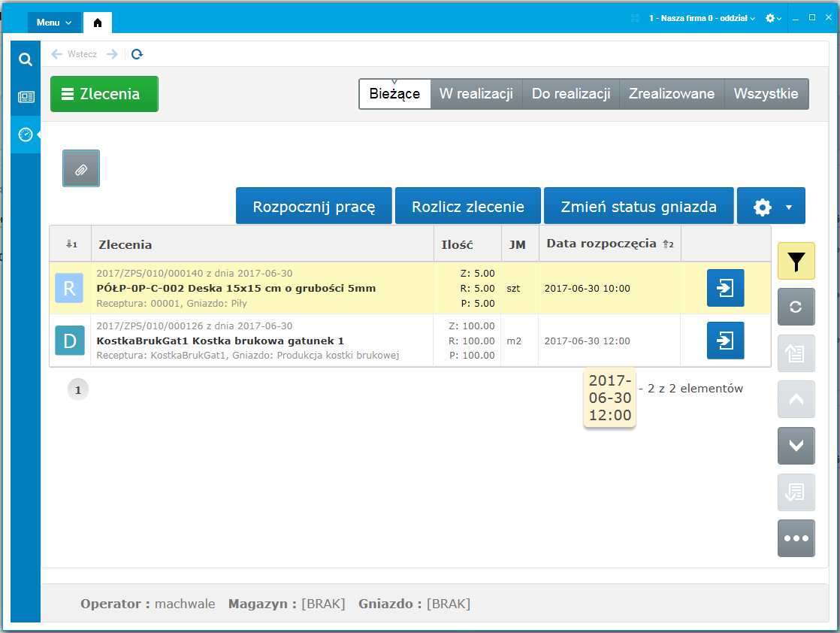Viewport: 840px width, 633px height.
Task: Open the search icon in left sidebar
Action: tap(26, 59)
